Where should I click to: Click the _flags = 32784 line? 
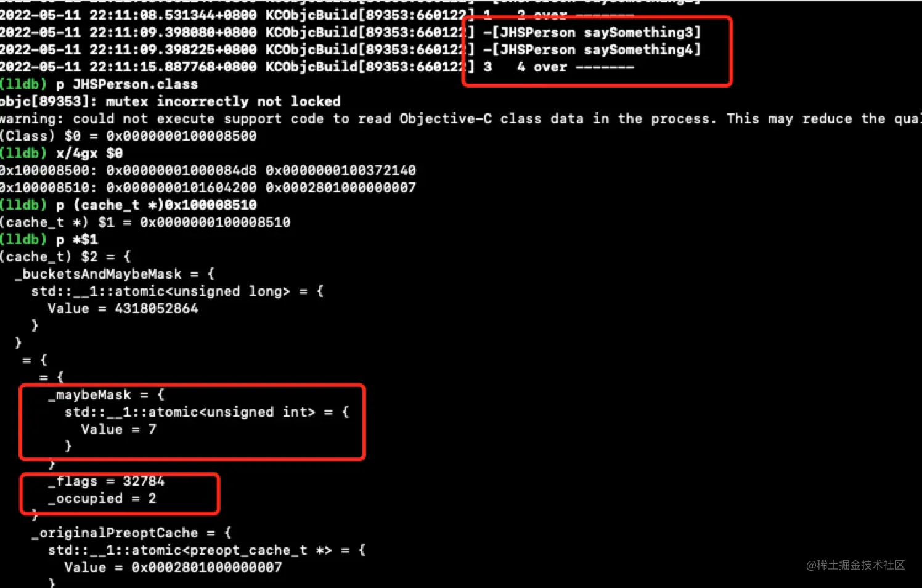(x=106, y=481)
